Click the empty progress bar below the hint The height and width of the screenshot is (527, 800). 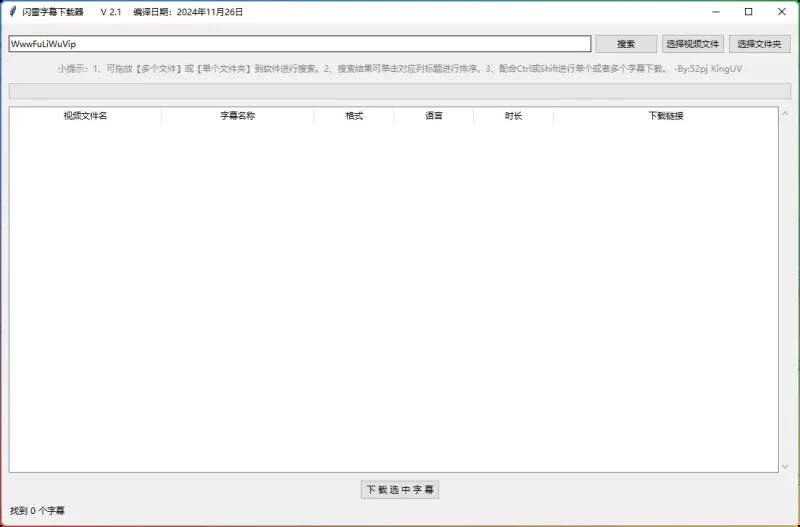400,91
